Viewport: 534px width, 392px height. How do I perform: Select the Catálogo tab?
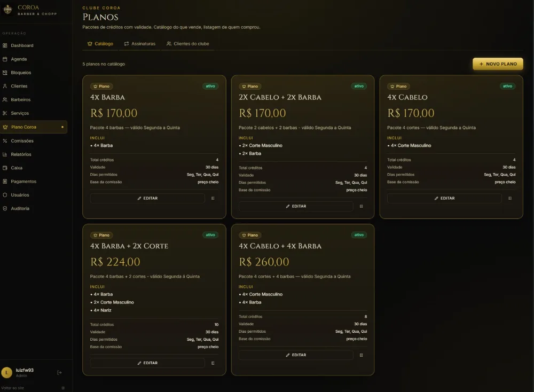100,44
